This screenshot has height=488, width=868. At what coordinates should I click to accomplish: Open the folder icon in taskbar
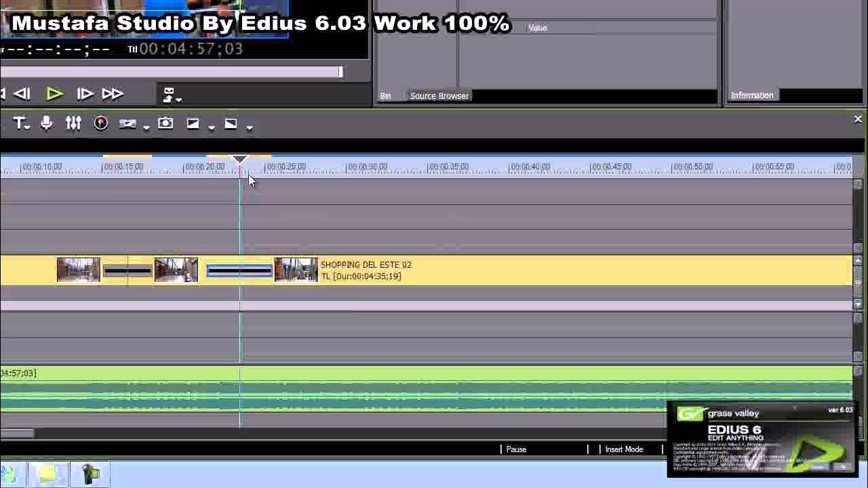pyautogui.click(x=49, y=474)
